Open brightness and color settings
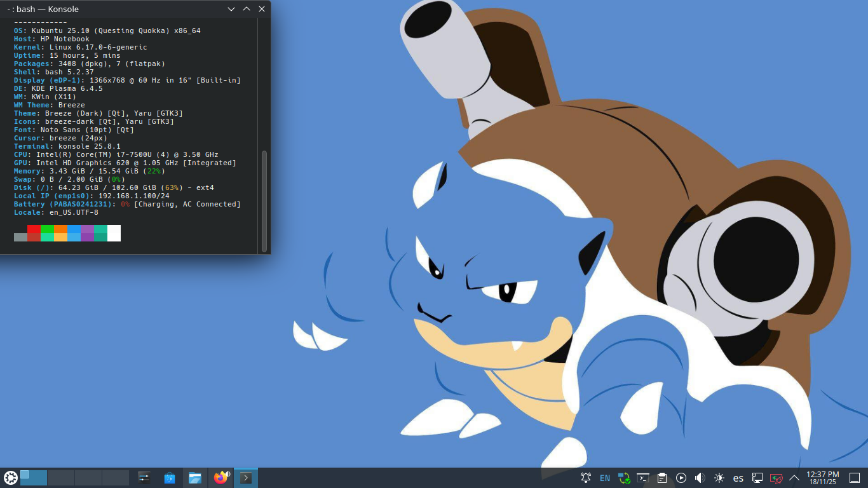Viewport: 868px width, 488px height. click(x=719, y=478)
